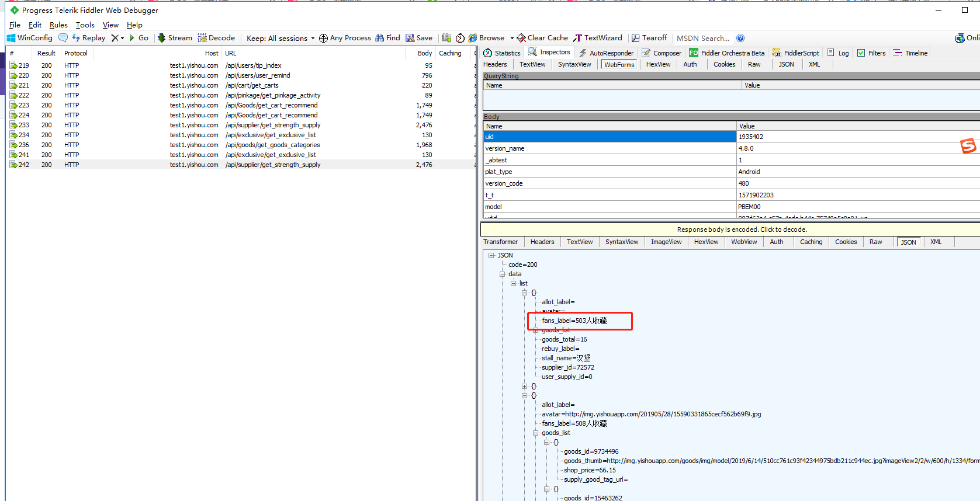Clear Cache from the toolbar

pos(542,38)
